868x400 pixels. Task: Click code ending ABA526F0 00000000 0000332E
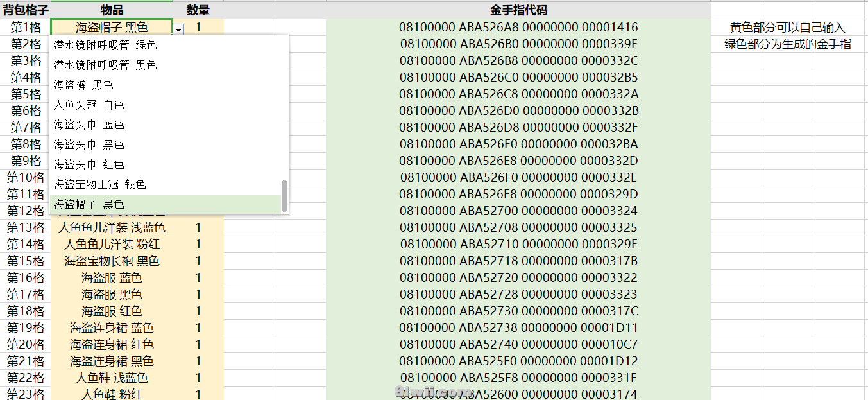pyautogui.click(x=518, y=177)
